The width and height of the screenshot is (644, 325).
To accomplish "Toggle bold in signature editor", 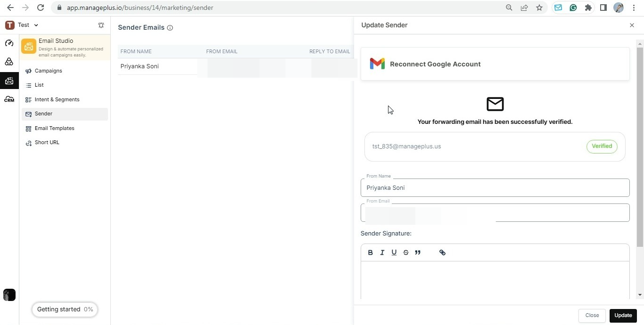I will (x=370, y=252).
